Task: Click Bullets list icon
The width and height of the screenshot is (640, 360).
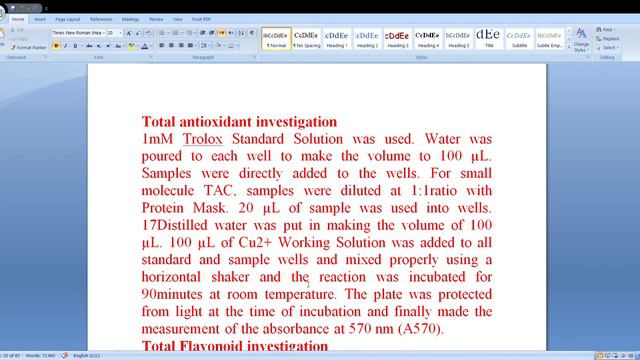Action: [x=162, y=33]
